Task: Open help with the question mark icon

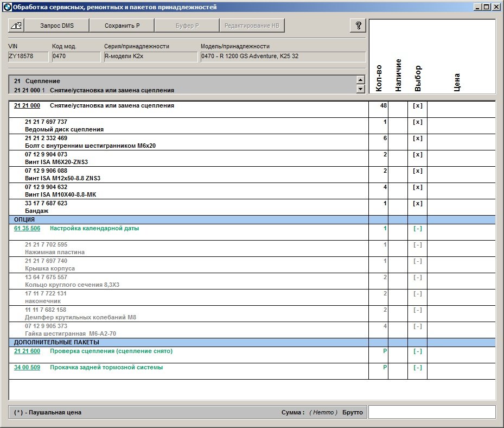Action: point(358,26)
